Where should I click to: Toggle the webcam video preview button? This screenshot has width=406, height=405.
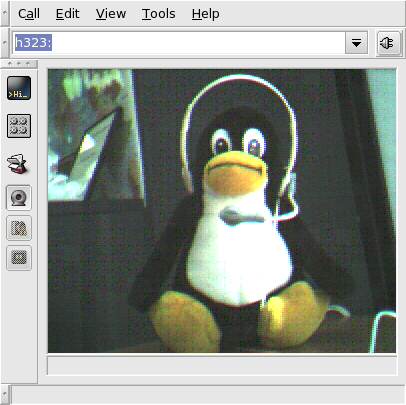[x=19, y=198]
